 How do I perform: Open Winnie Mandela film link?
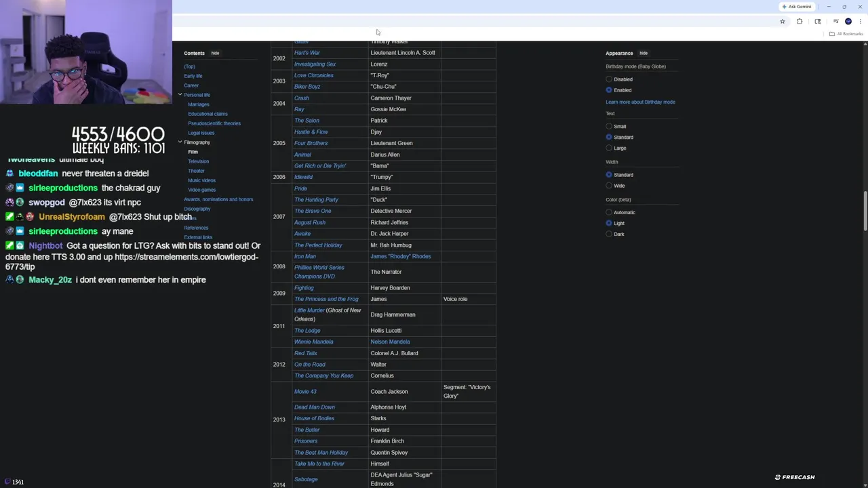point(314,342)
